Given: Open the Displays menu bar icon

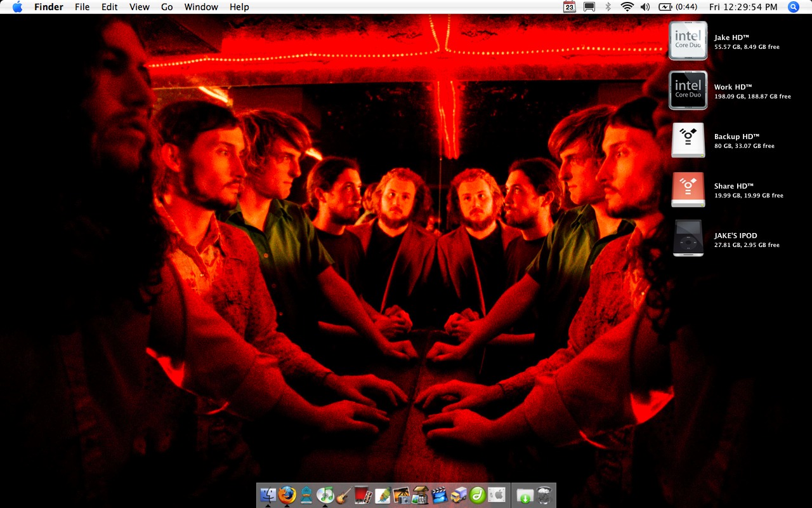Looking at the screenshot, I should 589,7.
